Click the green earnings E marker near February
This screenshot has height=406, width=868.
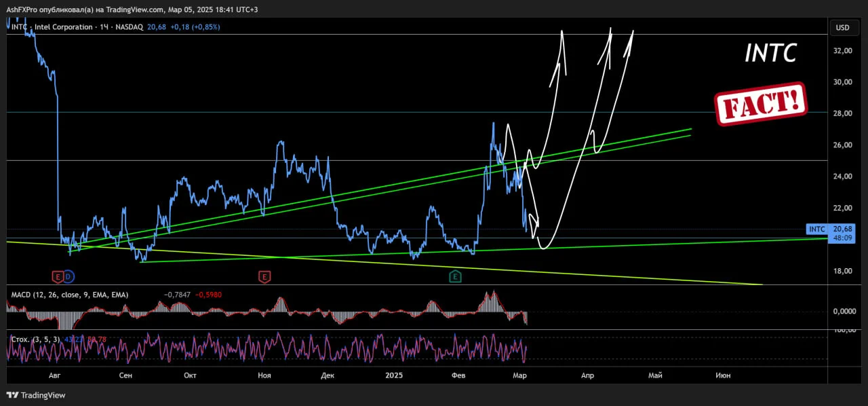click(x=456, y=276)
